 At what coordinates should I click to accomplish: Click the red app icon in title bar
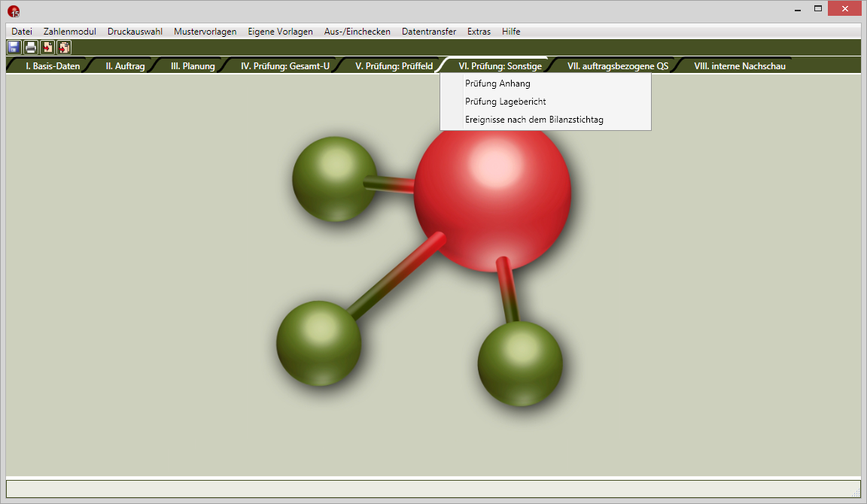click(14, 11)
